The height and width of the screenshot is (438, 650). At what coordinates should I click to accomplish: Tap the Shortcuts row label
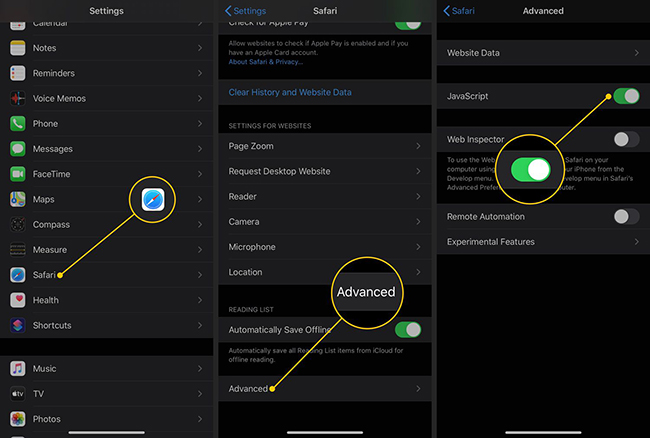tap(52, 325)
